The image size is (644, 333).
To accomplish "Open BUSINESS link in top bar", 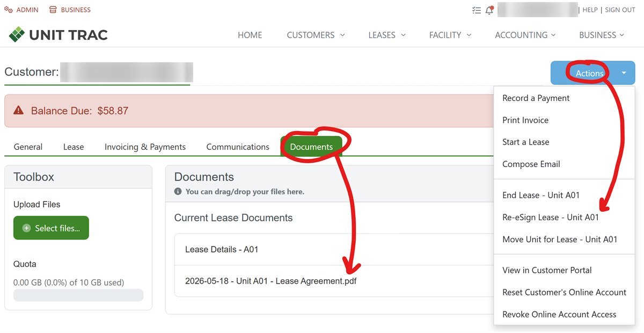I will point(76,10).
